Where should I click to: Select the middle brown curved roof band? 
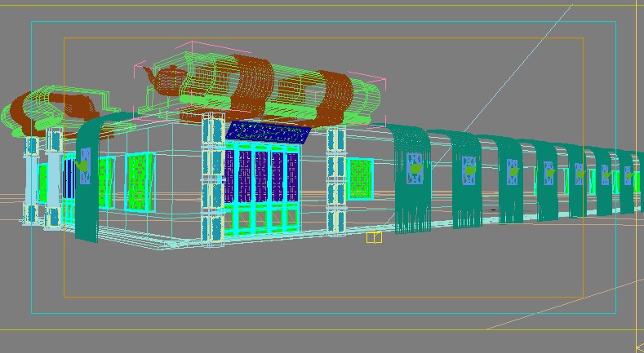[x=252, y=86]
